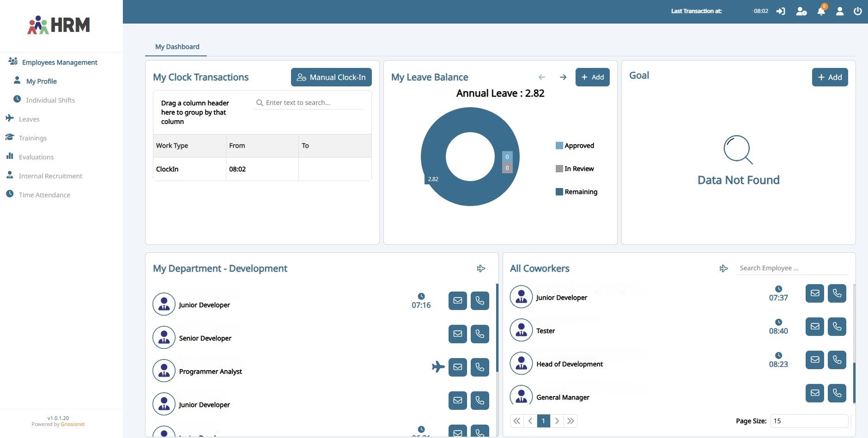
Task: Open the user account icon in header
Action: (x=839, y=11)
